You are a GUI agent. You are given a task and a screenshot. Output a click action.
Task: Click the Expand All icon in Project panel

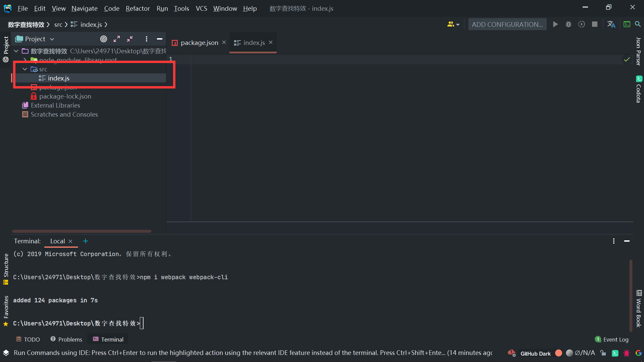pyautogui.click(x=117, y=39)
